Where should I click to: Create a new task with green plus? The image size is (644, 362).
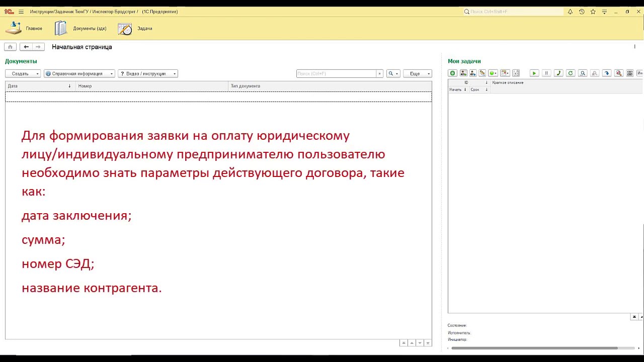click(x=452, y=73)
